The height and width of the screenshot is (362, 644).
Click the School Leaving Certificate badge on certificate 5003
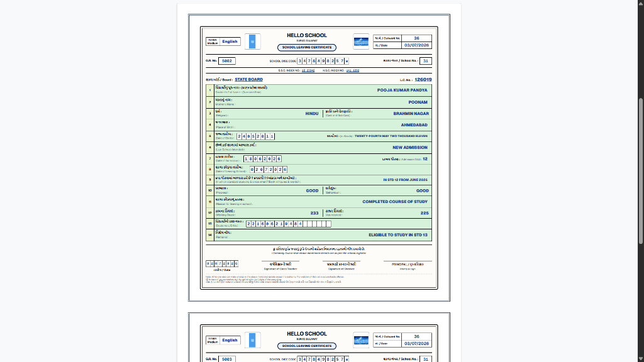[x=307, y=346]
